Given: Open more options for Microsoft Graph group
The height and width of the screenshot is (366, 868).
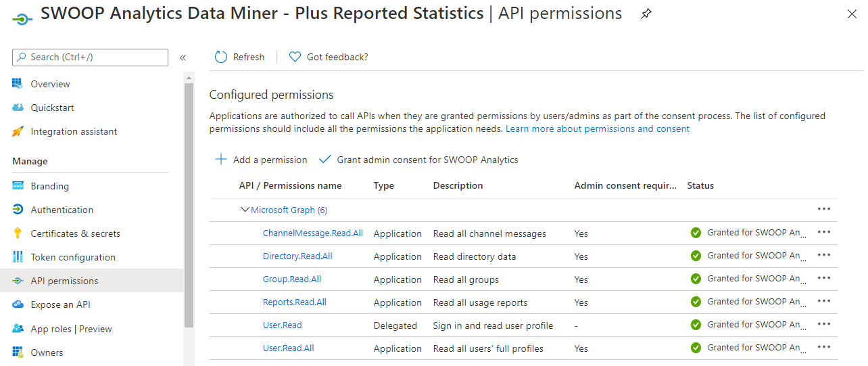Looking at the screenshot, I should point(823,209).
